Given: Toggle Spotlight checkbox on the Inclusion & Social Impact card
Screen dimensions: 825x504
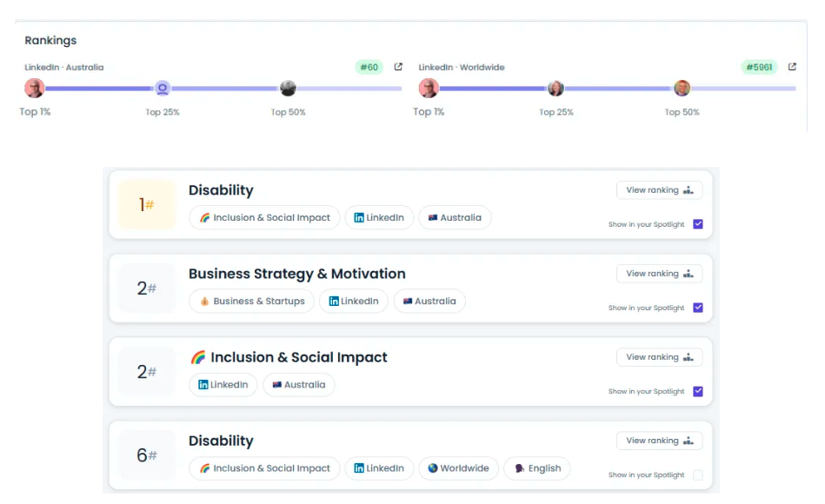Looking at the screenshot, I should pyautogui.click(x=698, y=391).
